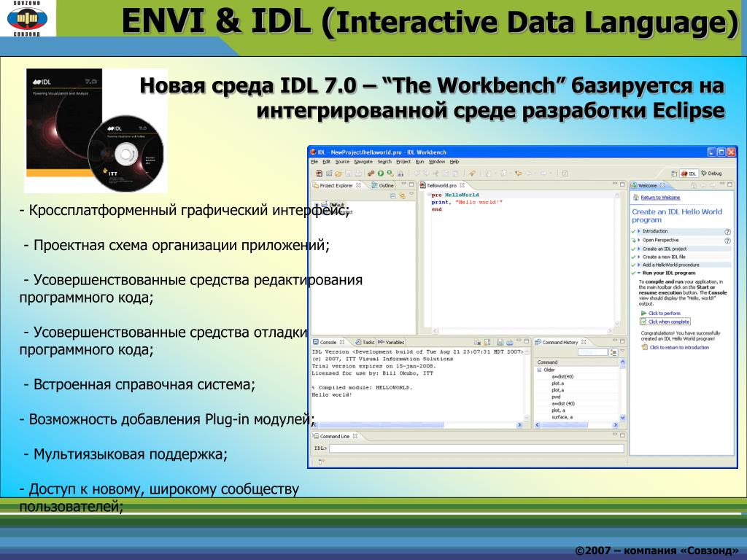
Task: Click the status bar icon at bottom left
Action: 322,462
